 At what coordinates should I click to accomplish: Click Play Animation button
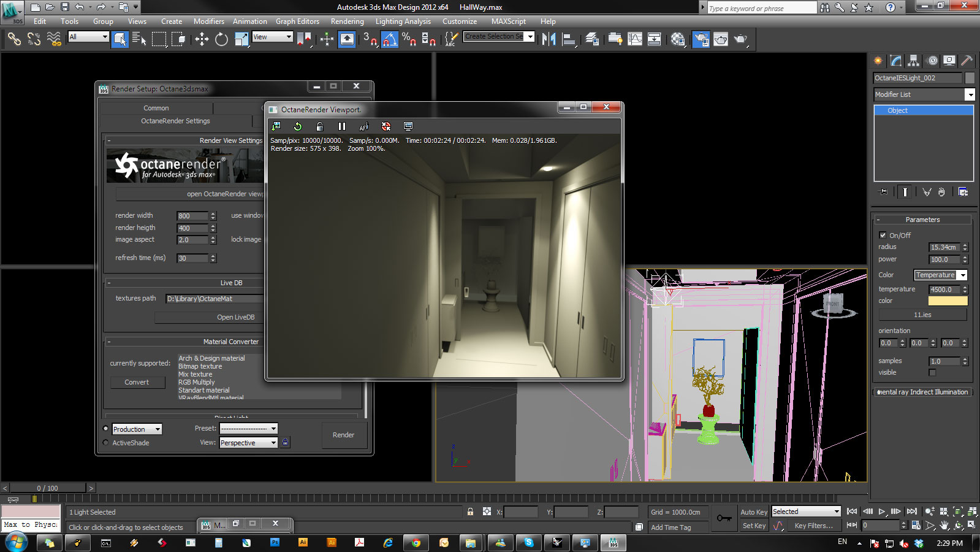tap(882, 512)
